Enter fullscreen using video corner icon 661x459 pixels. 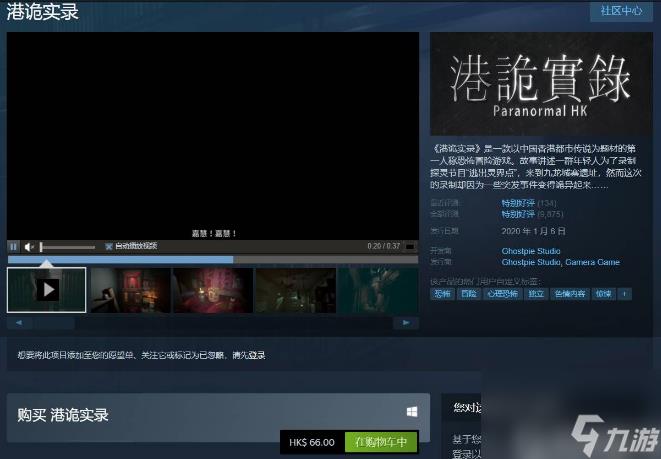pos(410,247)
